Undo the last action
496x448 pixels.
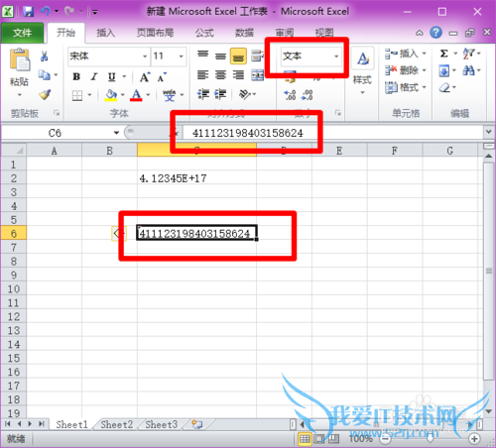click(x=45, y=12)
